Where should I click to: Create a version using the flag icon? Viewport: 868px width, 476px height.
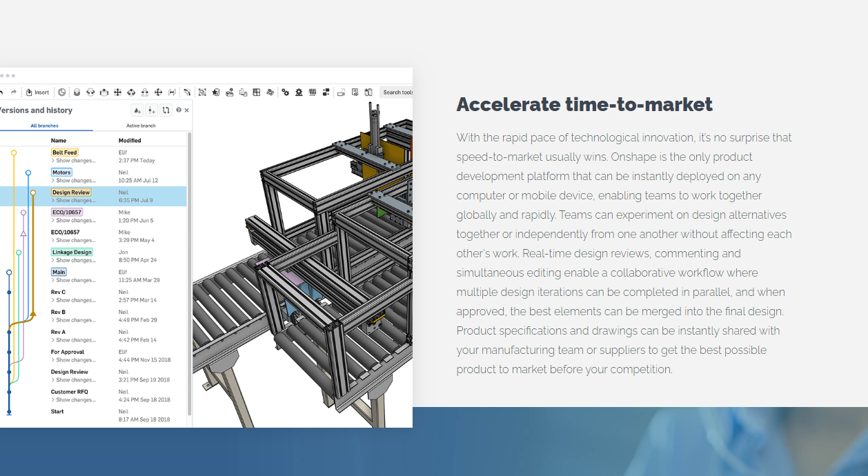click(137, 110)
